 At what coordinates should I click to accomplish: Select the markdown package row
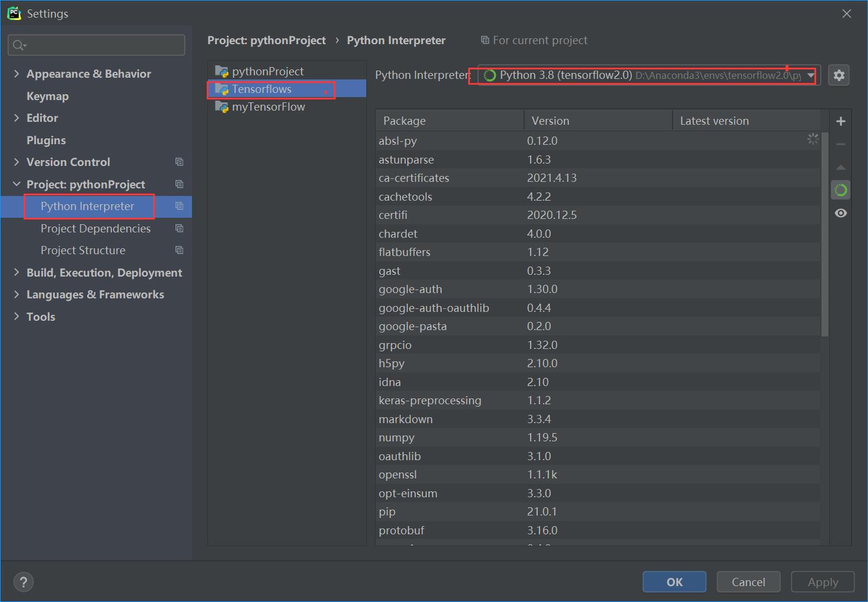point(598,419)
